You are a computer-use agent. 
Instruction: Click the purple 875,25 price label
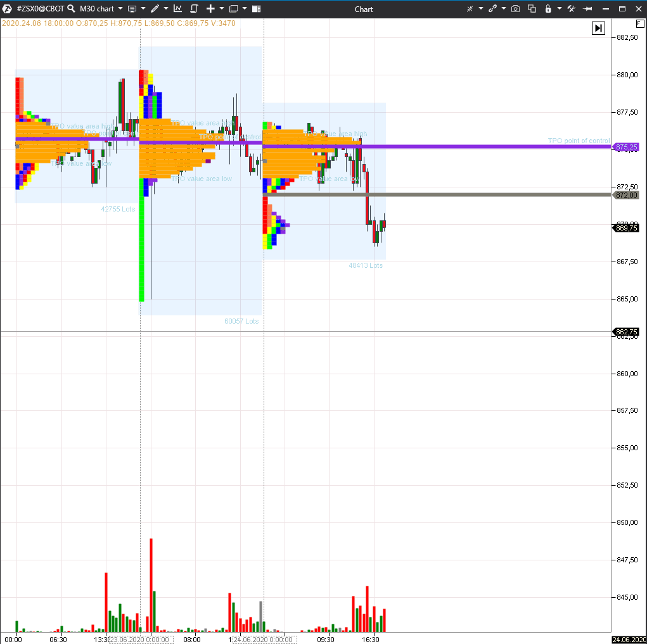(x=627, y=147)
